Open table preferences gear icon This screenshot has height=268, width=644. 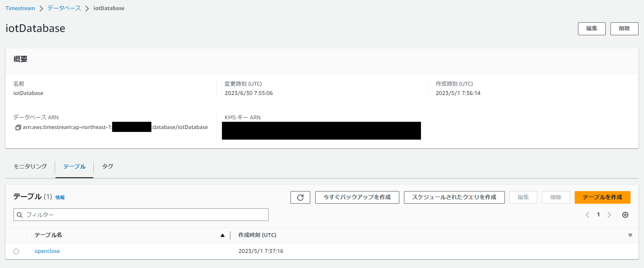(625, 215)
